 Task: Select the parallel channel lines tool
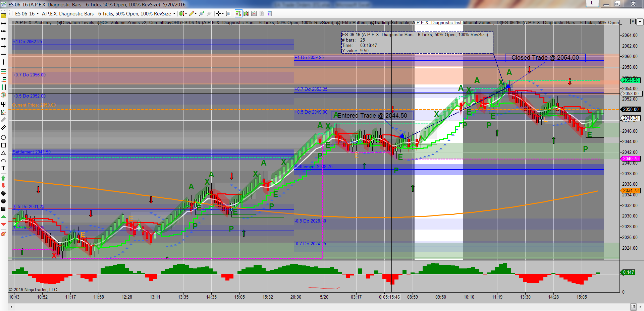[3, 128]
